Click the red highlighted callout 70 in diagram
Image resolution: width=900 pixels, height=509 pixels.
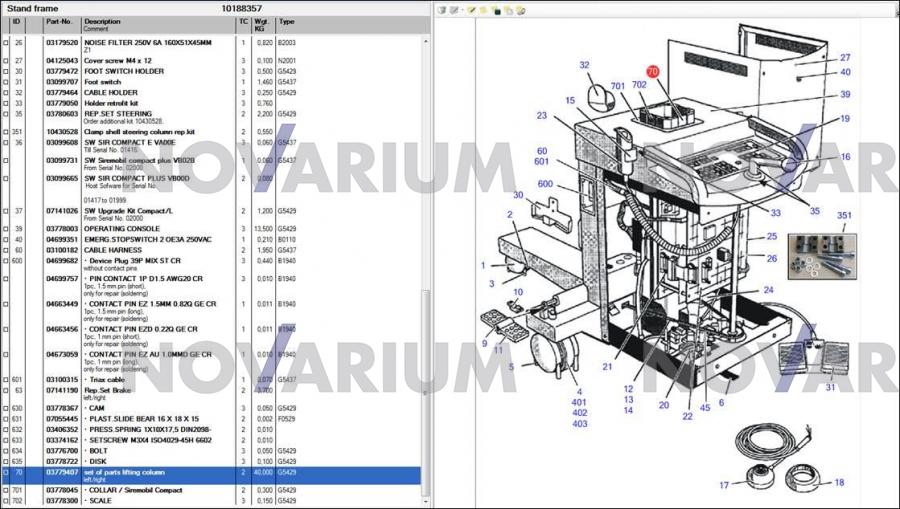(653, 72)
